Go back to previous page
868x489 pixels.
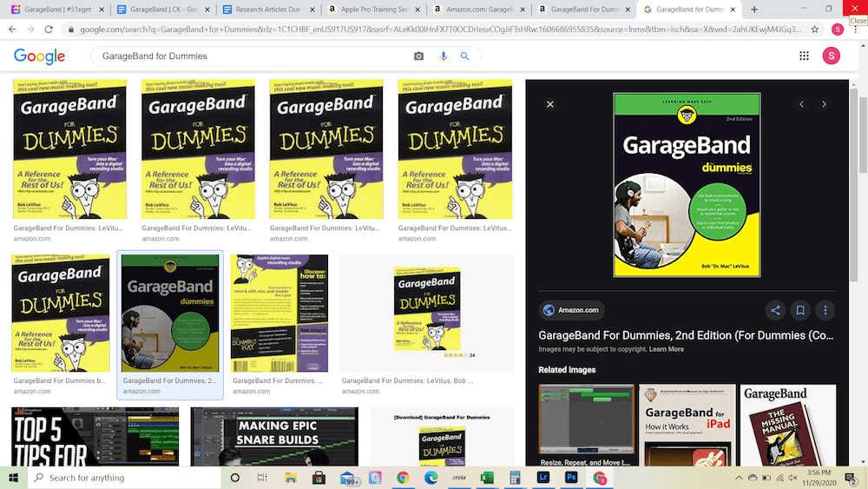pos(12,30)
